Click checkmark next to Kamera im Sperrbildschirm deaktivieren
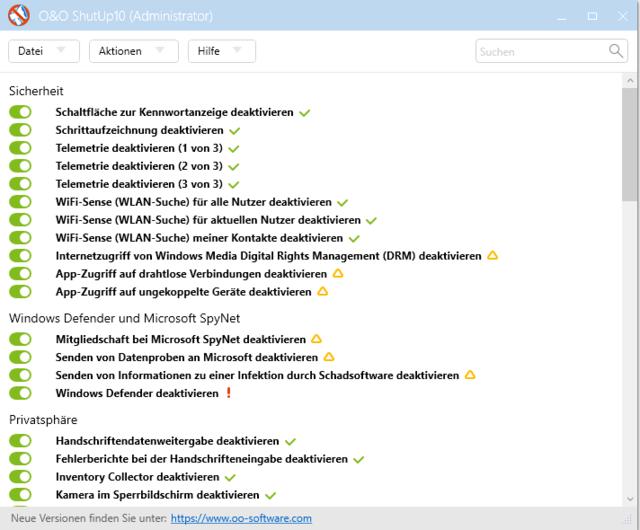 (x=270, y=496)
